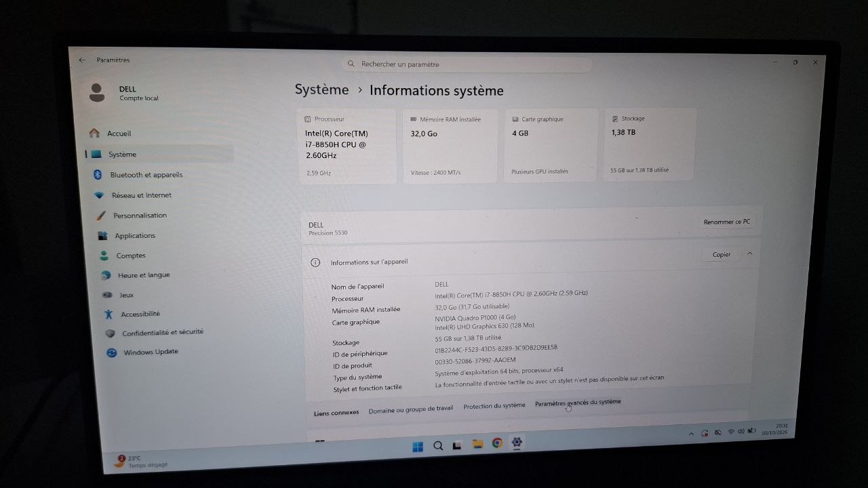Image resolution: width=868 pixels, height=488 pixels.
Task: Open the Windows Start menu
Action: pos(418,446)
